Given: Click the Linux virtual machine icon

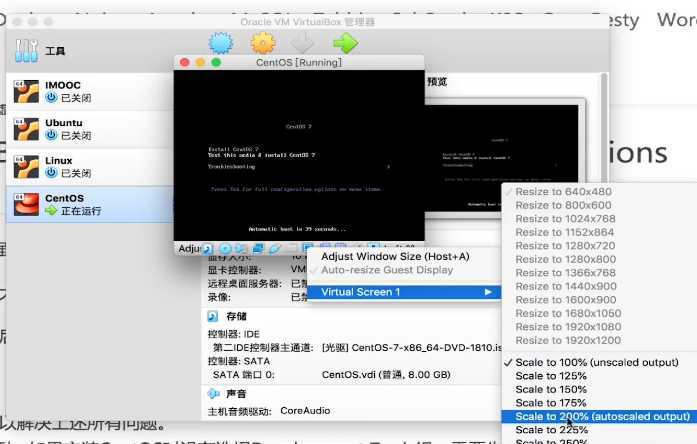Looking at the screenshot, I should 26,167.
